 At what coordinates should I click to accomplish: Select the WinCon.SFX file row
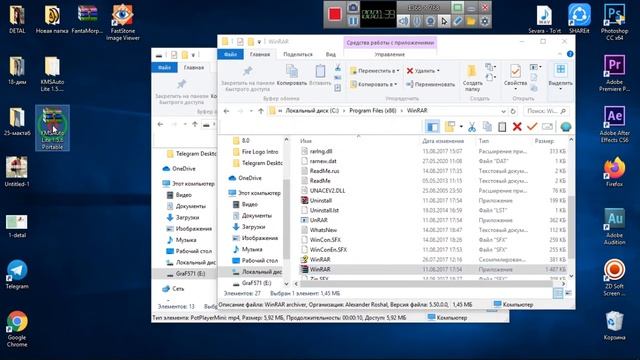(325, 240)
